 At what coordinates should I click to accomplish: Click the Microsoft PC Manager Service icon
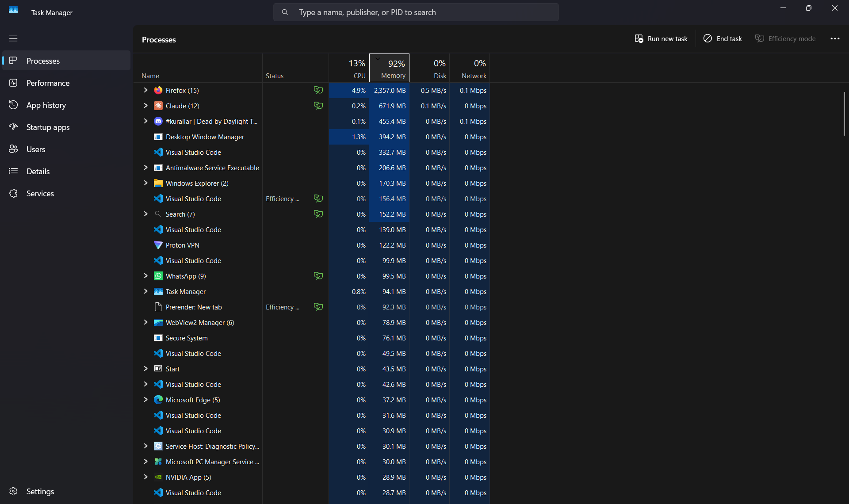click(158, 462)
